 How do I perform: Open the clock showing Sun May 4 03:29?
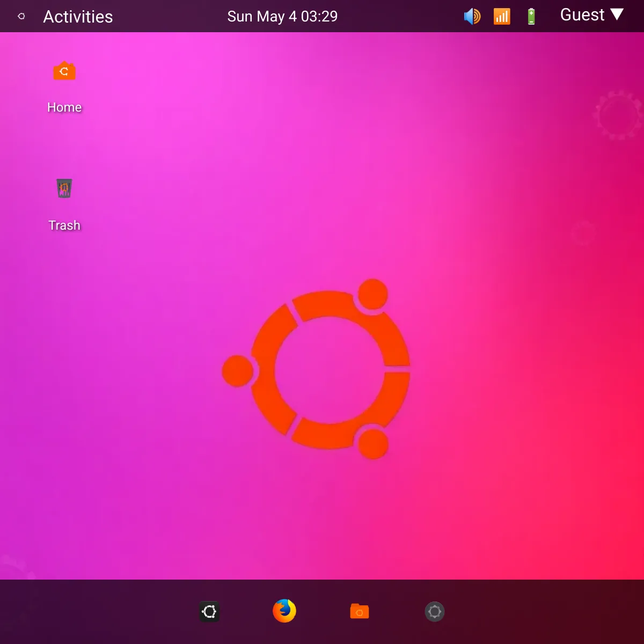point(282,16)
